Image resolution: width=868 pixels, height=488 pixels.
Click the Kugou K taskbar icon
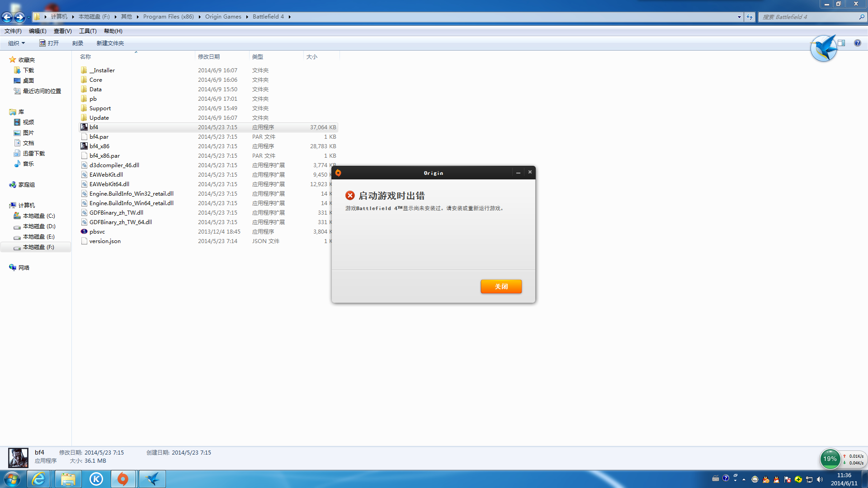click(96, 479)
